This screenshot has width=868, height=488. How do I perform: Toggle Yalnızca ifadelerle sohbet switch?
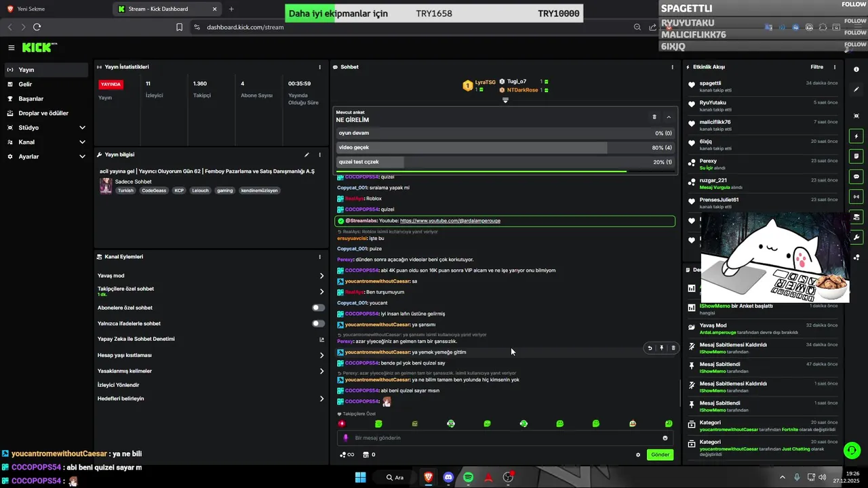[318, 323]
